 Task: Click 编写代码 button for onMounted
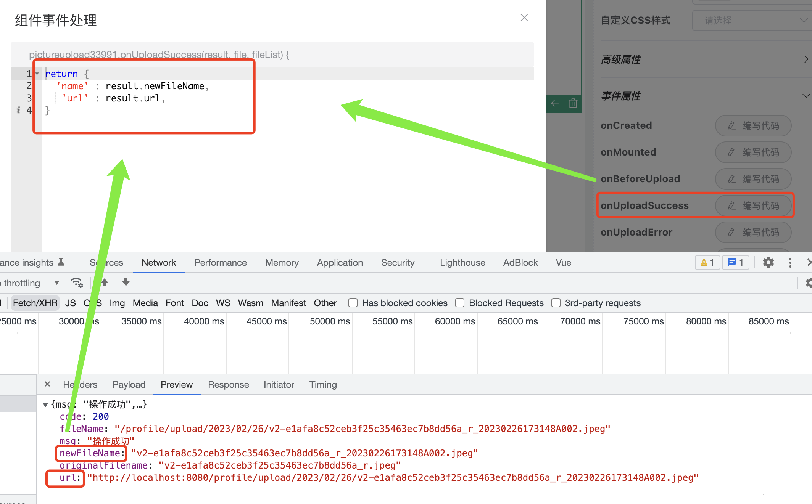753,152
